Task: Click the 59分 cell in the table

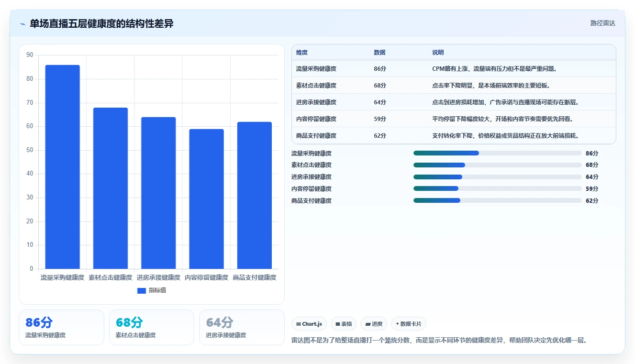Action: 380,119
